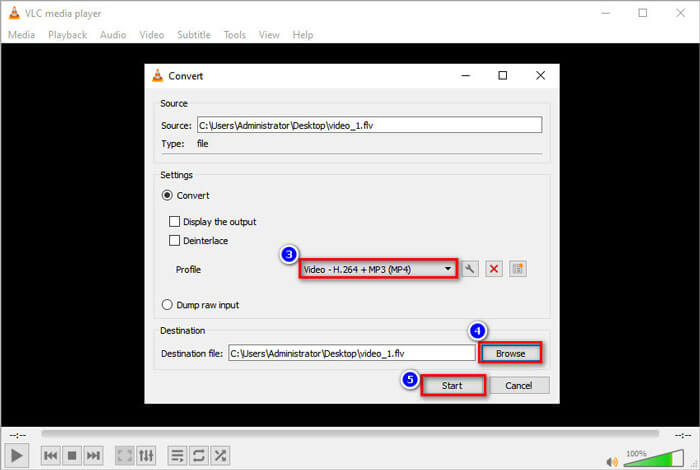The width and height of the screenshot is (700, 470).
Task: Minimize the Convert dialog
Action: click(466, 75)
